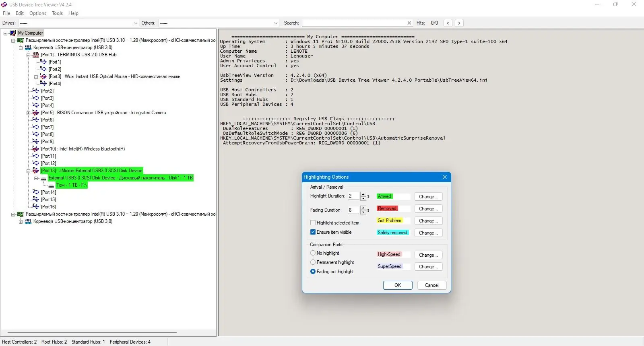Click Change for Got Problem color
This screenshot has width=644, height=346.
coord(428,221)
